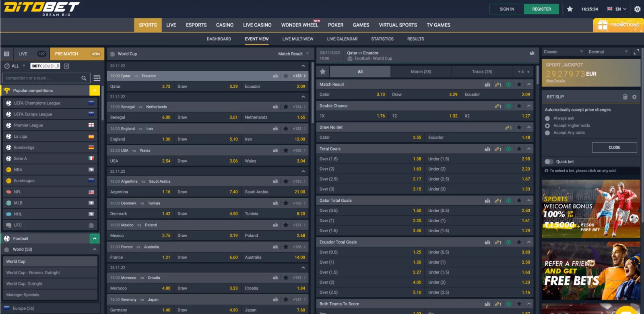The height and width of the screenshot is (314, 644).
Task: Click fullscreen expand icon beside Decimal
Action: pos(636,52)
